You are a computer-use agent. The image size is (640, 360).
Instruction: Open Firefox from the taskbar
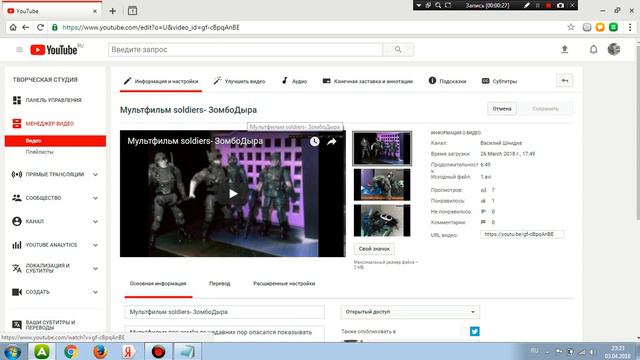point(100,351)
